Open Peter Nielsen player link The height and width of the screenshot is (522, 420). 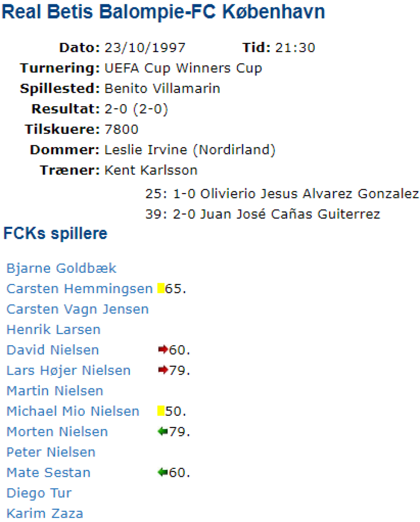coord(51,452)
